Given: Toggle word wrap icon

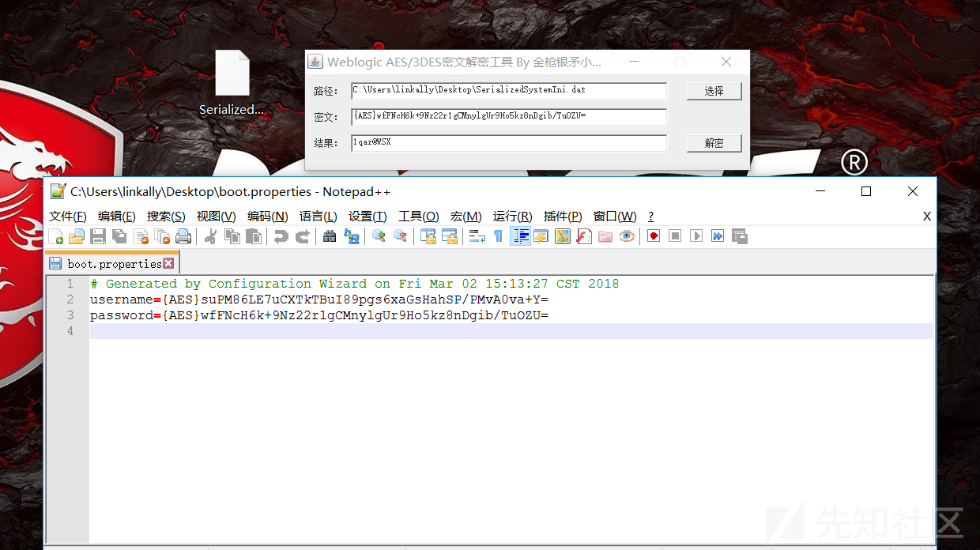Looking at the screenshot, I should click(x=477, y=236).
